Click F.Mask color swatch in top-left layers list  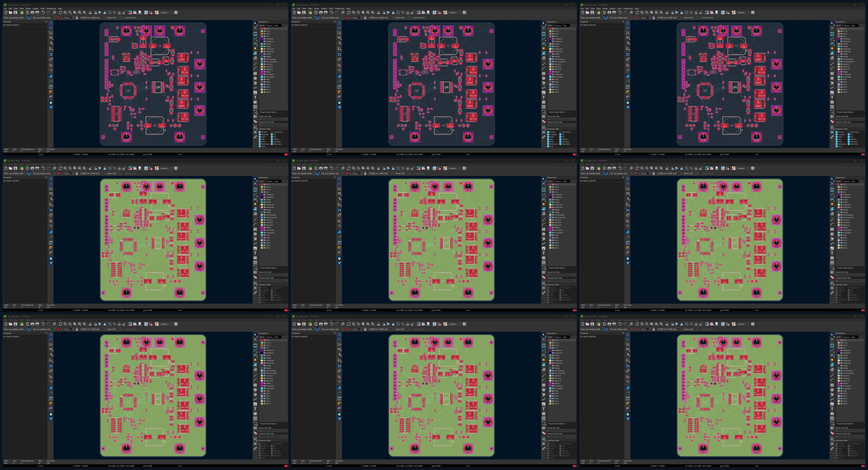[x=262, y=54]
